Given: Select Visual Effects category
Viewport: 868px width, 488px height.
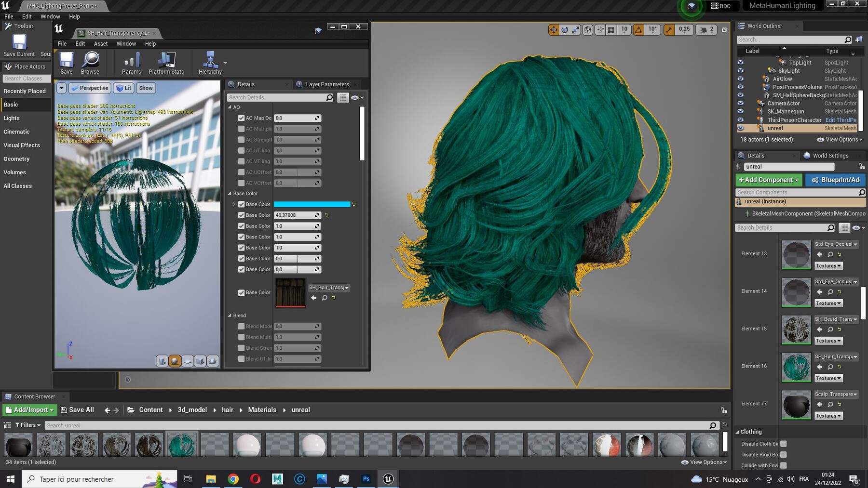Looking at the screenshot, I should click(x=22, y=145).
